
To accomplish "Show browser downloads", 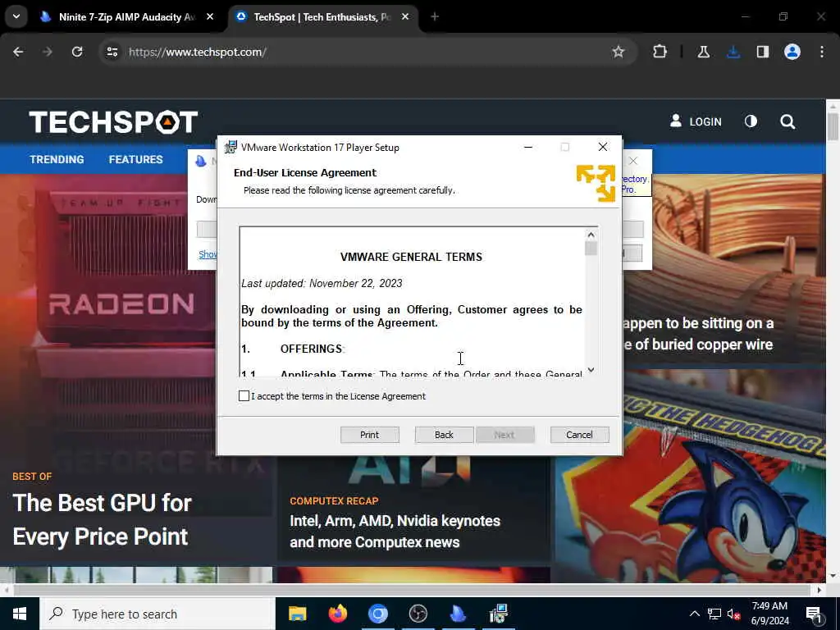I will point(733,52).
